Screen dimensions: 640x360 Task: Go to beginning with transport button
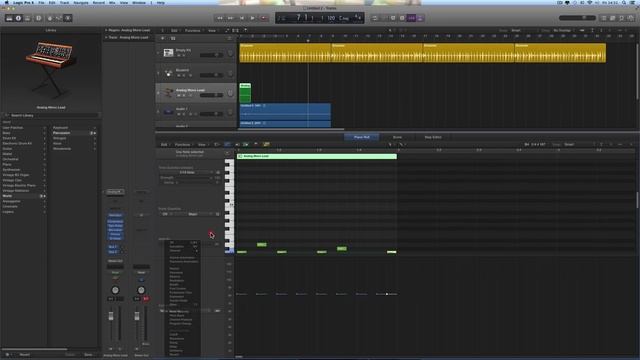tap(242, 18)
